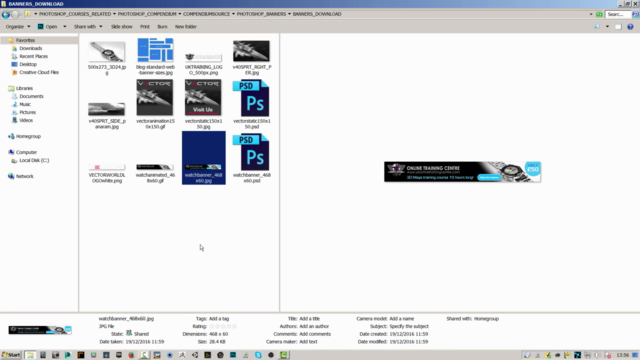Open the Pictures library
Viewport: 640px width, 360px height.
point(27,112)
